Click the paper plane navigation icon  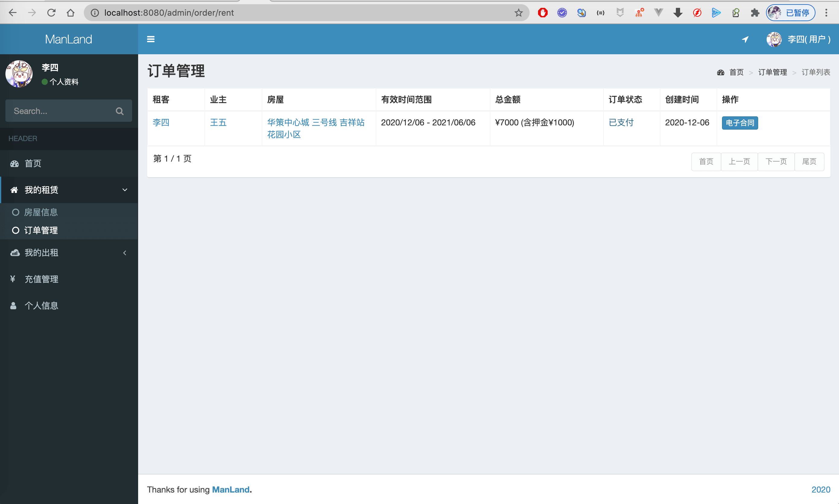745,39
